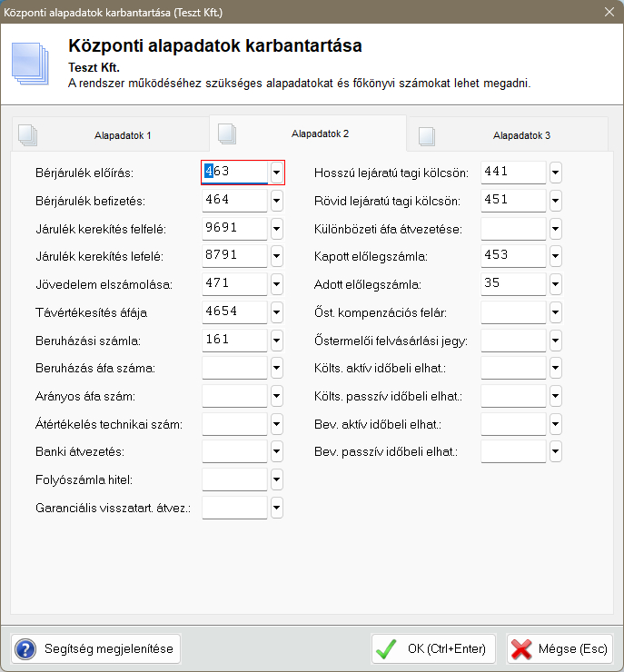Open the Alapadatok 3 tab
The width and height of the screenshot is (624, 672).
(521, 135)
